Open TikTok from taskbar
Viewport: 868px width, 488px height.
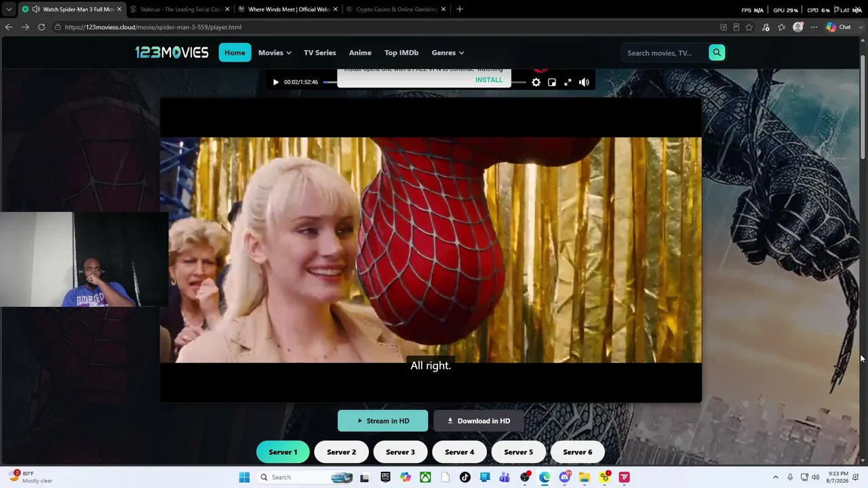click(465, 477)
